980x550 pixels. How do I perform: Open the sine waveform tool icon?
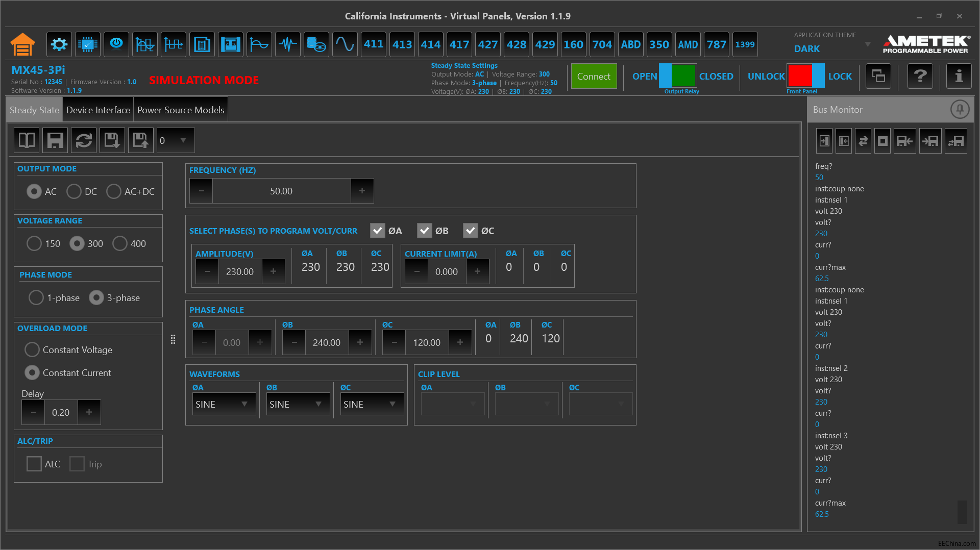click(x=345, y=44)
